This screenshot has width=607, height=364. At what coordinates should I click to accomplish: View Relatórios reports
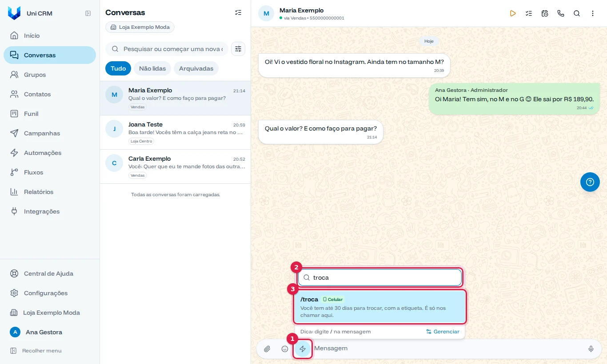(50, 192)
